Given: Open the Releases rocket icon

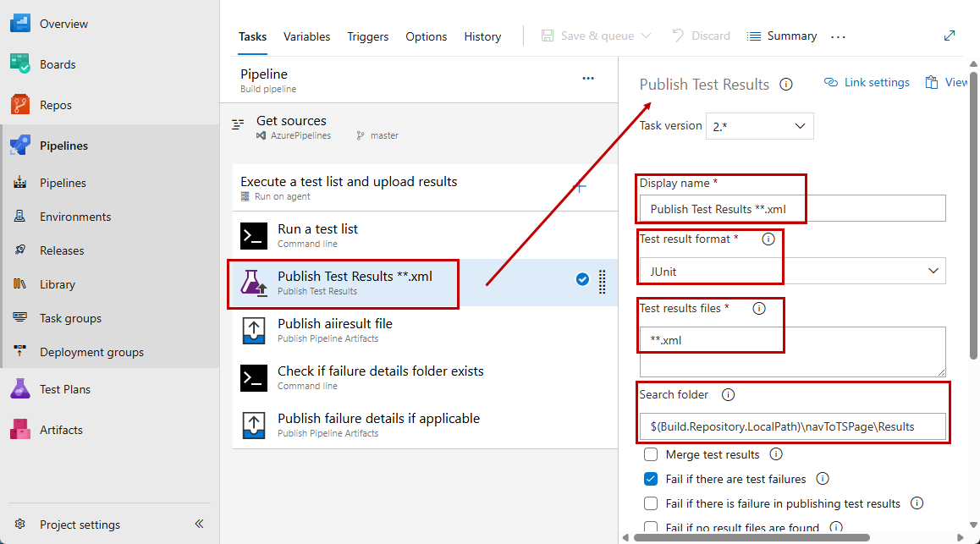Looking at the screenshot, I should coord(20,250).
